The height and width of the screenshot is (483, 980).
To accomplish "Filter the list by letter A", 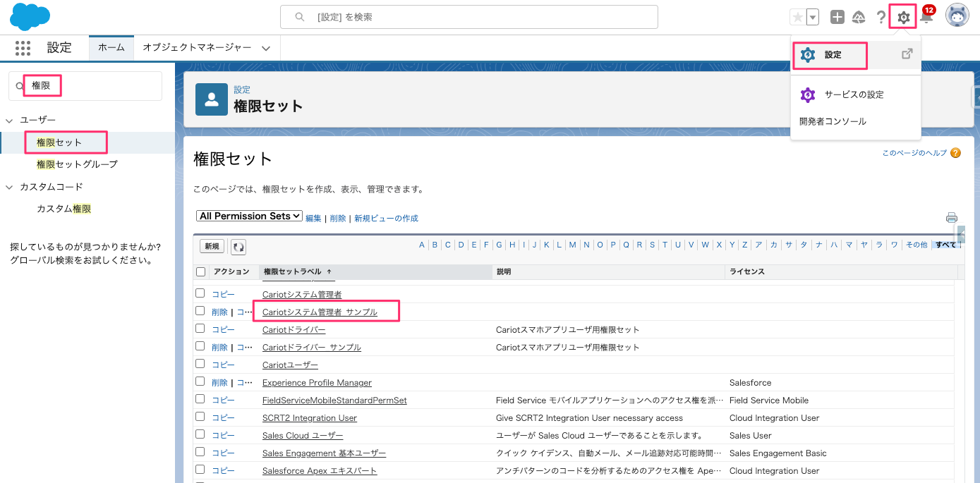I will point(422,245).
